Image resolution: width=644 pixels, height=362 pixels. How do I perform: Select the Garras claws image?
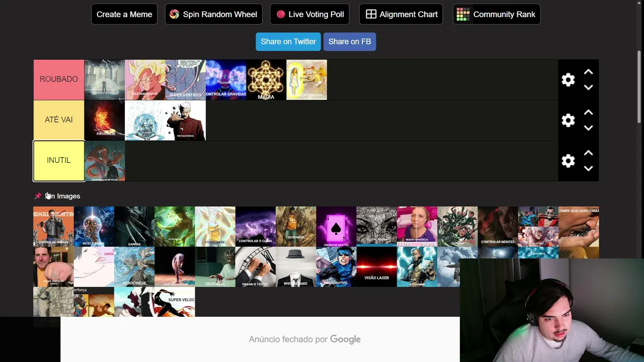tap(134, 226)
